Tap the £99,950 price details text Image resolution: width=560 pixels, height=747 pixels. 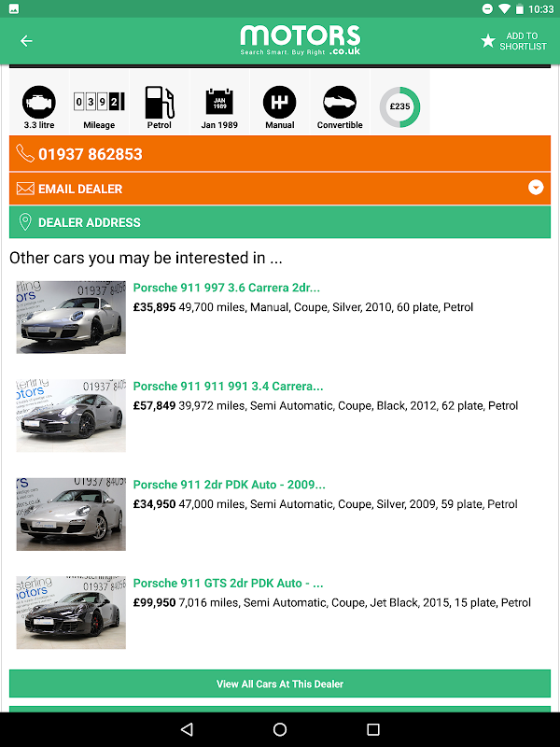[x=331, y=602]
